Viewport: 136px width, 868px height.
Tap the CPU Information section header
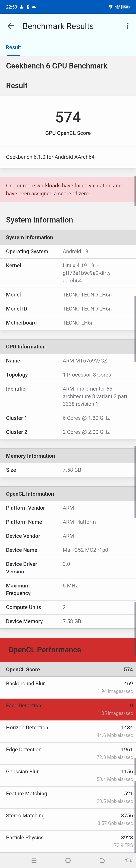click(x=68, y=346)
